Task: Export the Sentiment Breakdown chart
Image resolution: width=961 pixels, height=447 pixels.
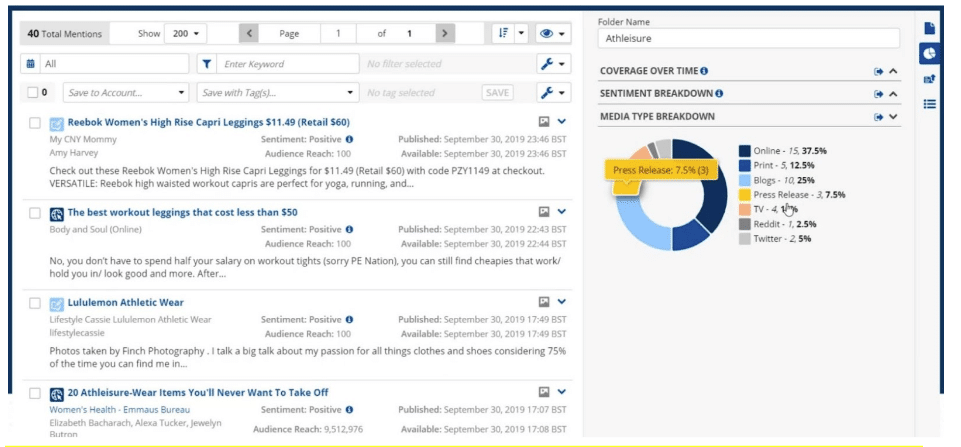Action: [x=879, y=94]
